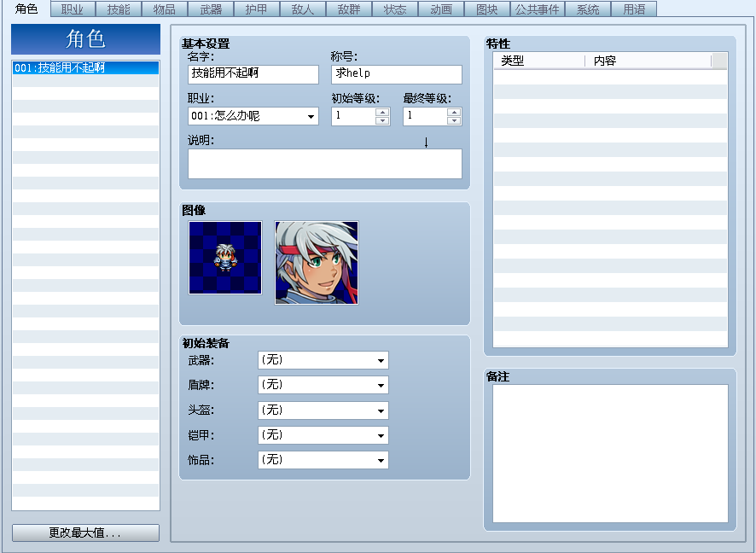Open the 铠甲 equipment dropdown
Image resolution: width=756 pixels, height=553 pixels.
323,435
